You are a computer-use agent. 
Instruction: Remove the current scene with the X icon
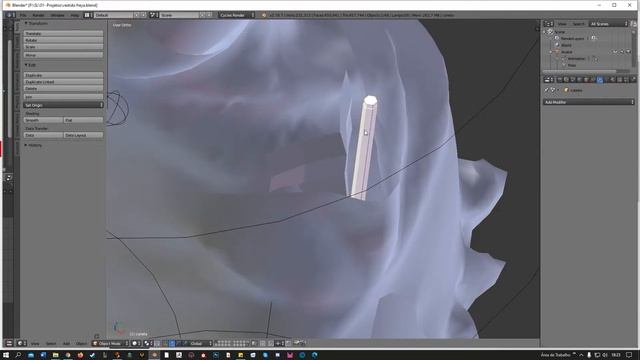pos(209,15)
